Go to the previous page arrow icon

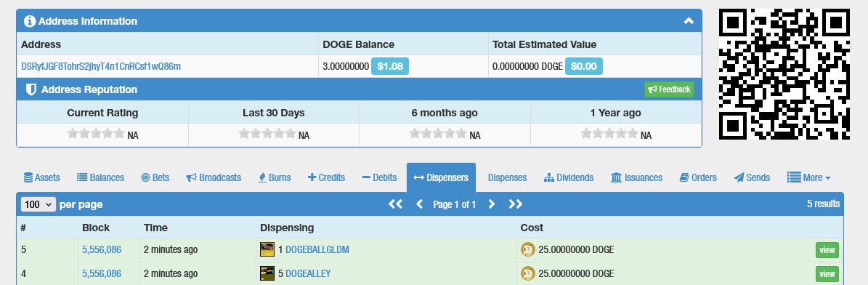tap(420, 204)
